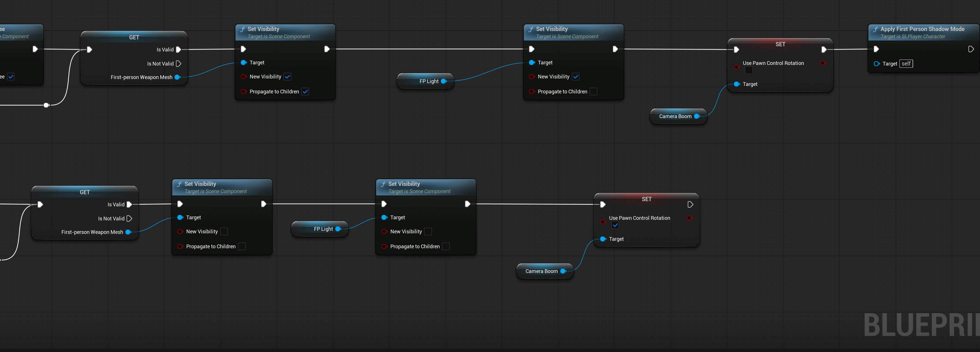Select the upper GET node by its title
This screenshot has height=352, width=980.
(x=134, y=37)
